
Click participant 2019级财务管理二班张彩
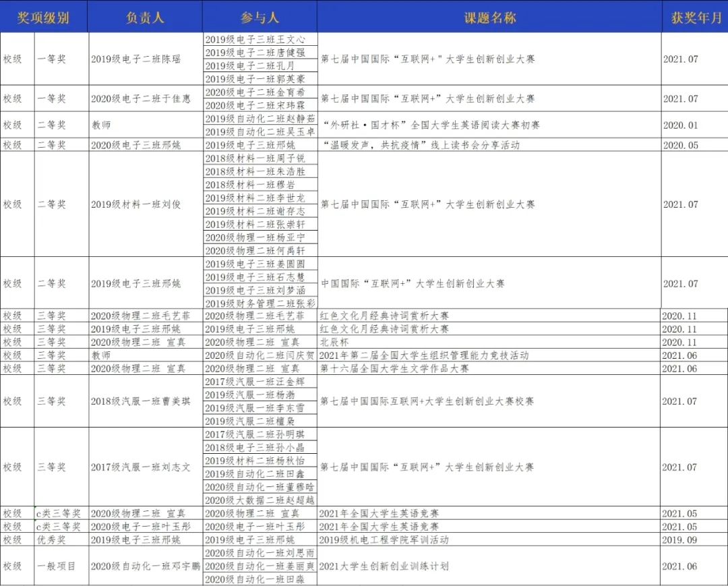click(260, 303)
